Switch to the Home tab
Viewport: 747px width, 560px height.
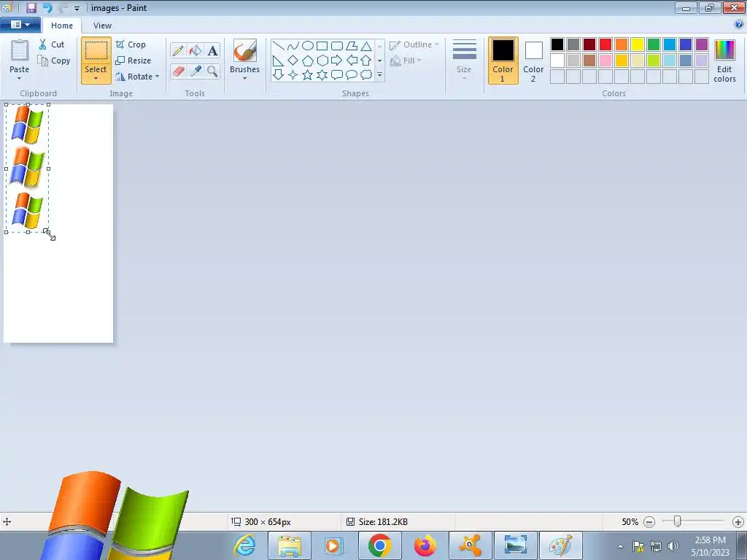click(x=62, y=26)
